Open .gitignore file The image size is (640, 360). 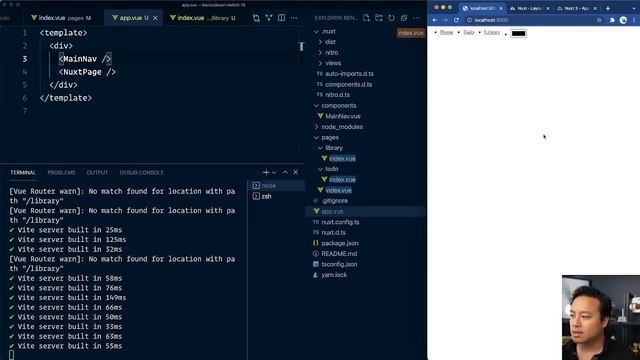(335, 201)
